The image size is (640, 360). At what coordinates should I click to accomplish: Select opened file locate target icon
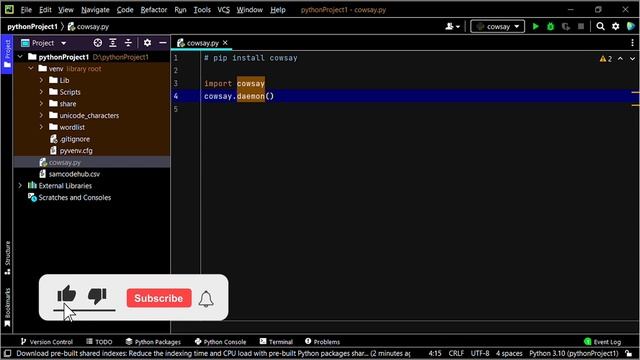98,43
